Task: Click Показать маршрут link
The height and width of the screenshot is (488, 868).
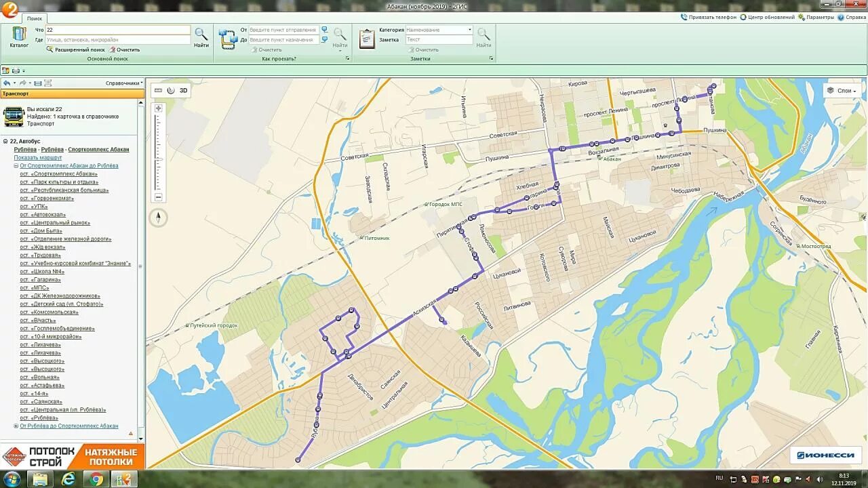Action: (37, 157)
